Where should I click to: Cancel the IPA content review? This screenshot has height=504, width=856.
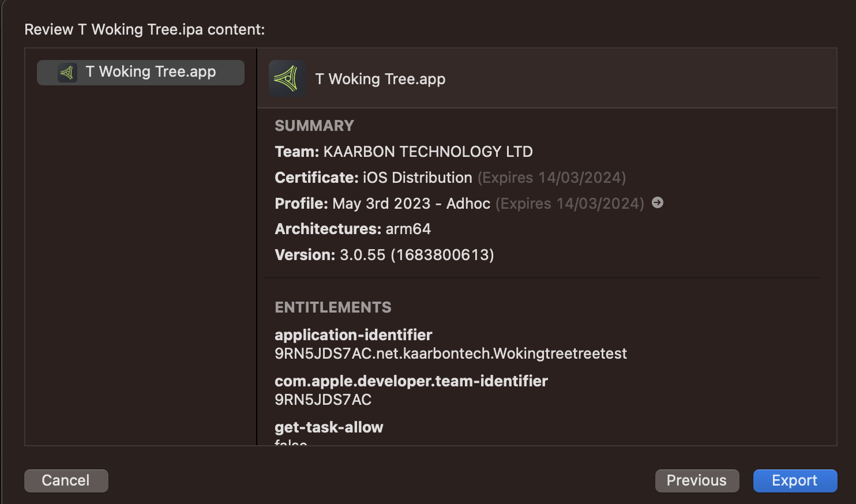pos(66,480)
